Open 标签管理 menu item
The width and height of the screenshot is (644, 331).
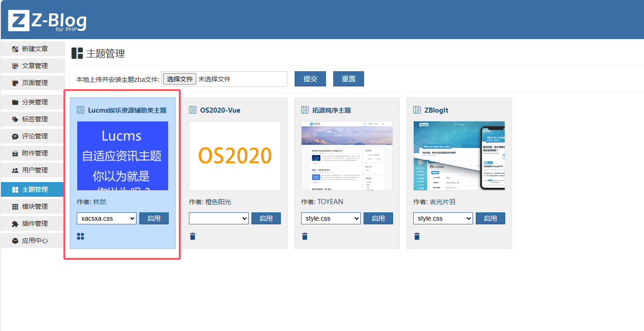pos(33,119)
